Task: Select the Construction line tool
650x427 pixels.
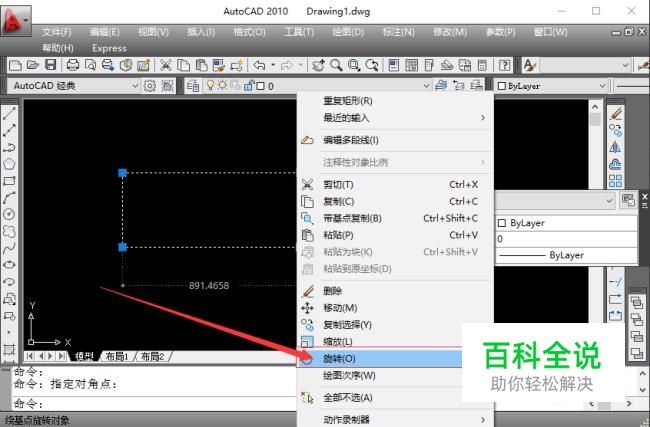Action: 9,130
